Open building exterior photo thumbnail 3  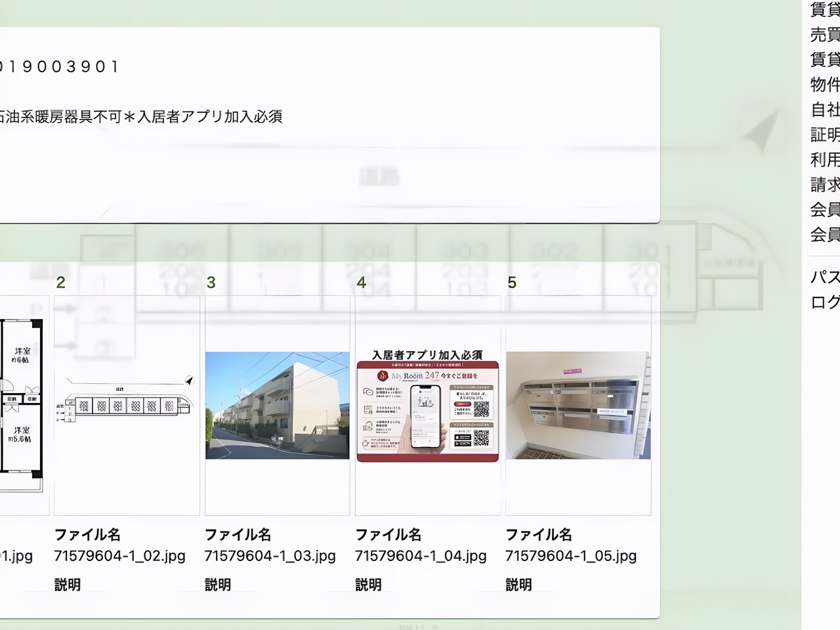pyautogui.click(x=277, y=406)
